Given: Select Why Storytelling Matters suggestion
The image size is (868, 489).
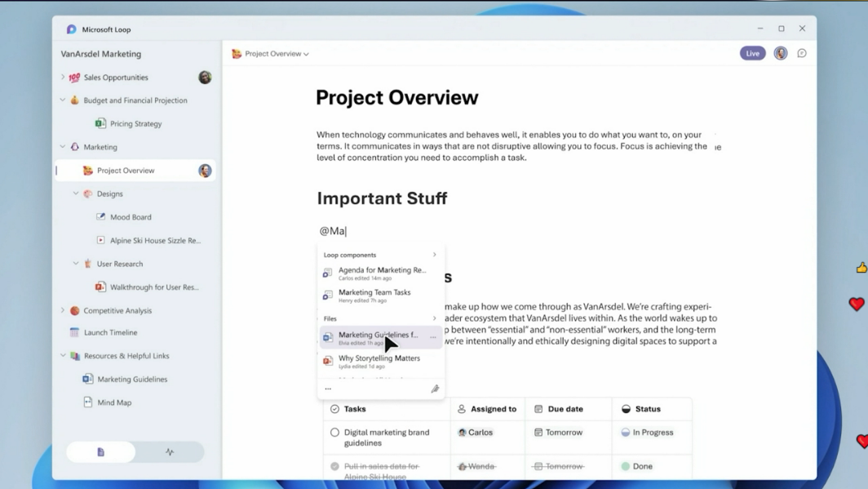Looking at the screenshot, I should [x=381, y=361].
